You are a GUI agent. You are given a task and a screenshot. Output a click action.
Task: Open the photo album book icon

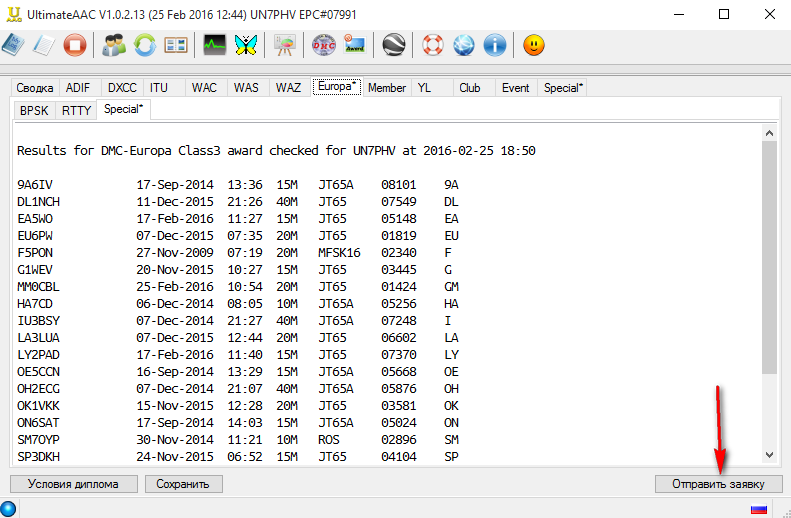(176, 45)
